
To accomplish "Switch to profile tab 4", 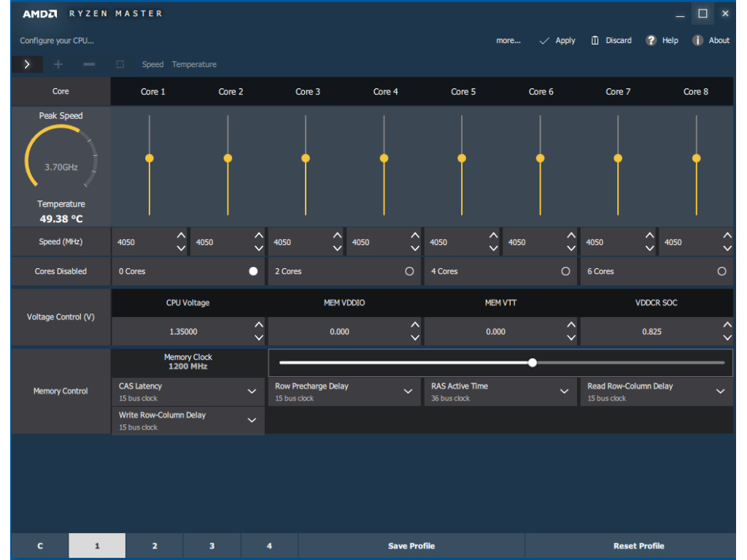I will click(269, 545).
